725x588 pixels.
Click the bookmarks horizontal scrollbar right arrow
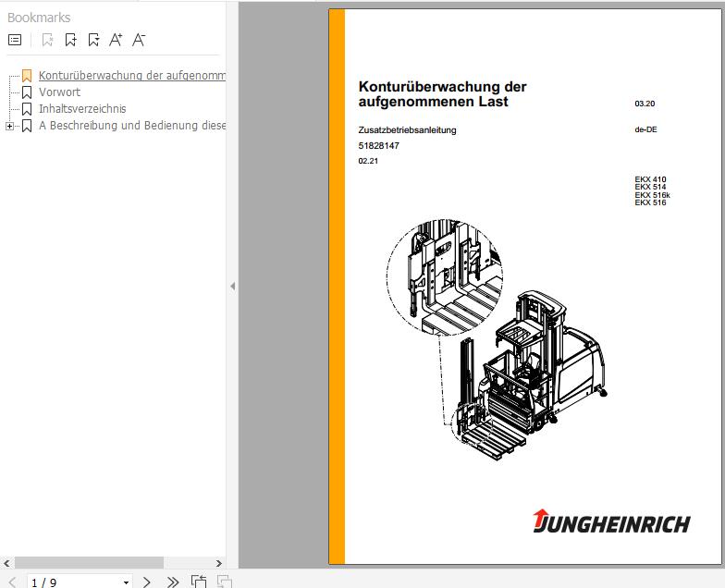(x=219, y=563)
